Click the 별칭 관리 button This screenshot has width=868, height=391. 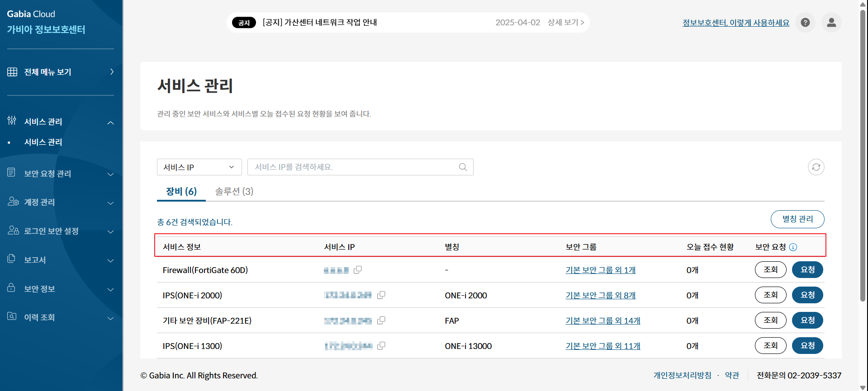[x=797, y=219]
